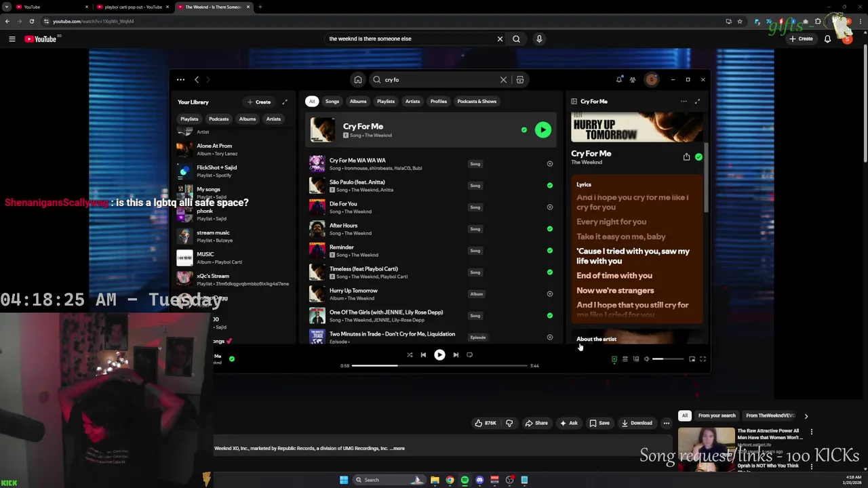This screenshot has width=868, height=488.
Task: Go to Spotify Home icon
Action: click(357, 80)
